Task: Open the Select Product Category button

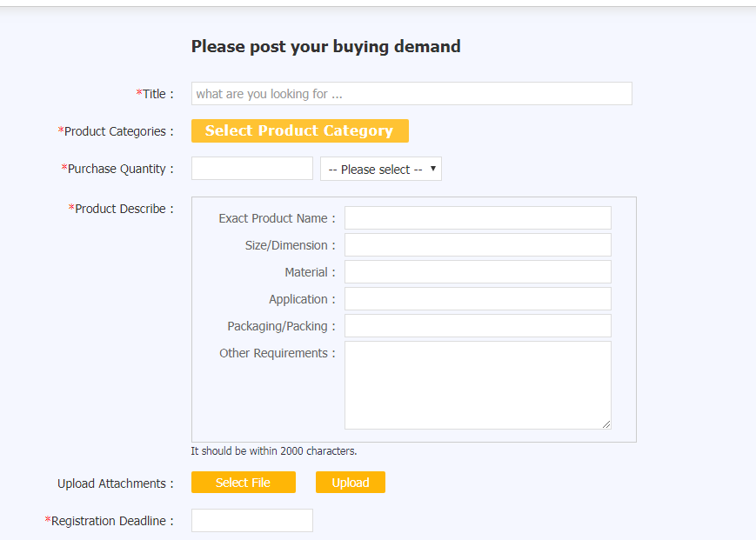Action: pyautogui.click(x=300, y=131)
